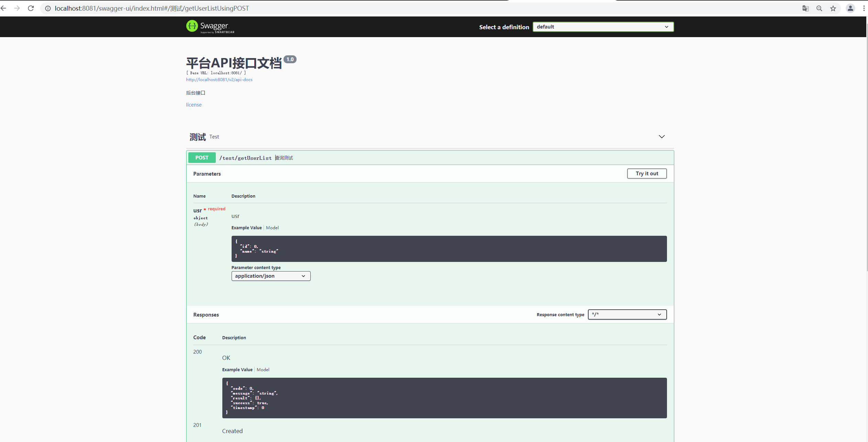Open the localhost:8081/v2/api-docs link
Image resolution: width=868 pixels, height=442 pixels.
(x=219, y=79)
